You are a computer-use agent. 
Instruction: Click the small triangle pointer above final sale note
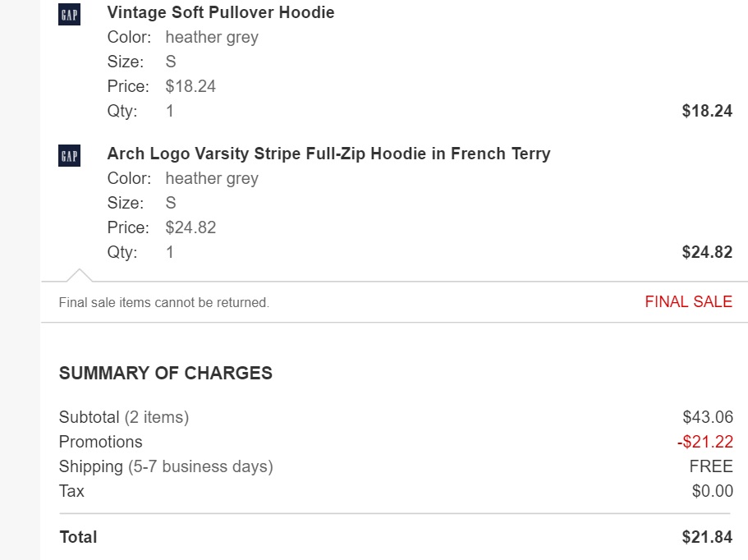pyautogui.click(x=79, y=275)
